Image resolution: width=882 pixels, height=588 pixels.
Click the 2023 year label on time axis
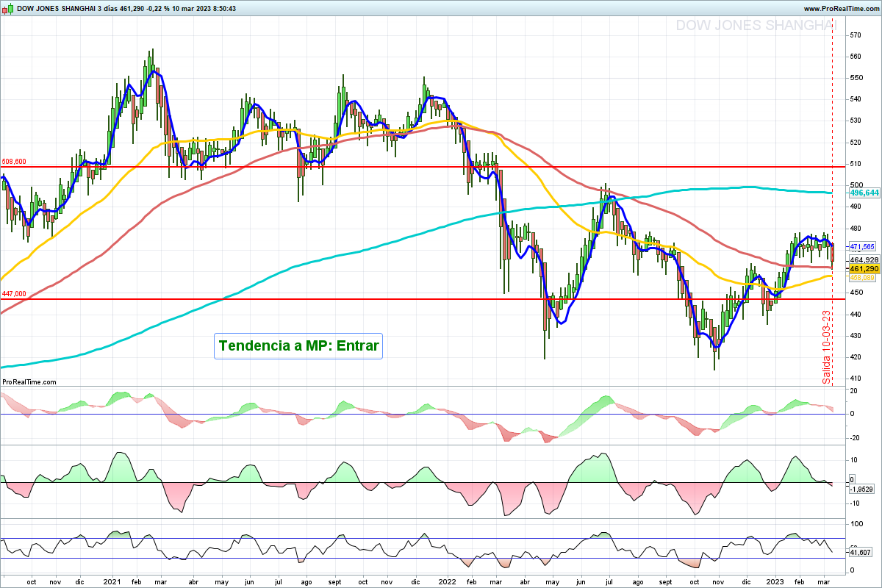(775, 581)
